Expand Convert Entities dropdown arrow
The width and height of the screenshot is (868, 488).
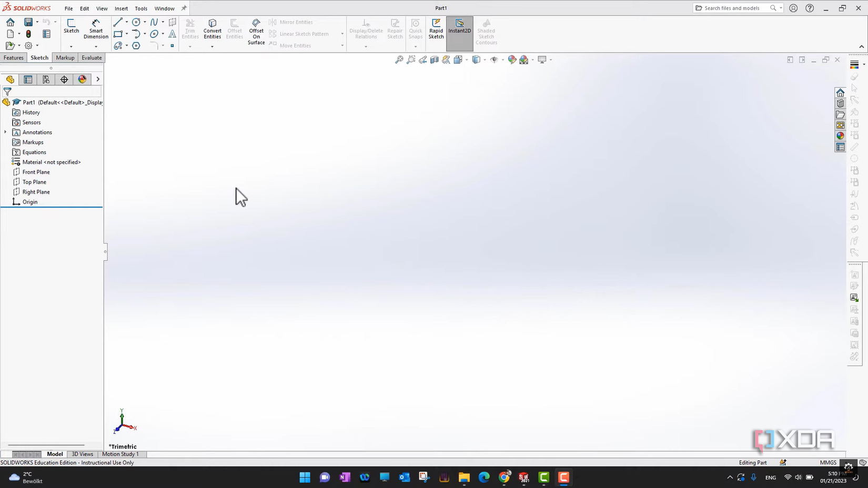(212, 46)
